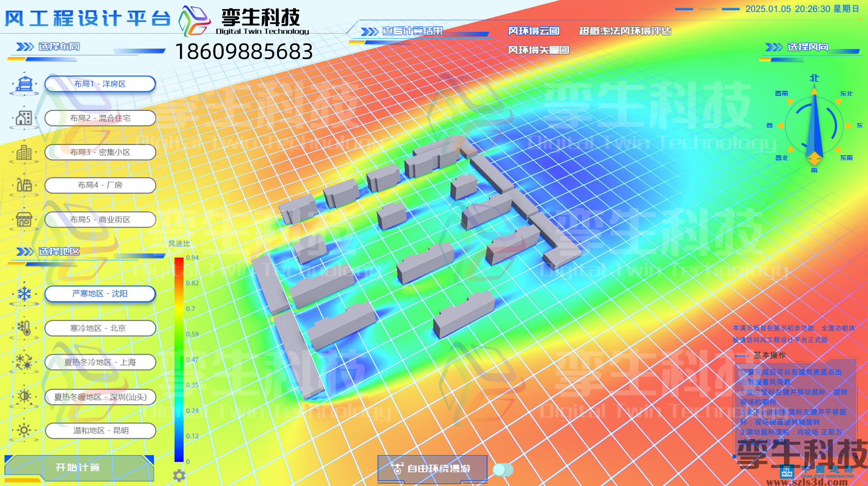Click the 选择布局 section header

click(60, 47)
